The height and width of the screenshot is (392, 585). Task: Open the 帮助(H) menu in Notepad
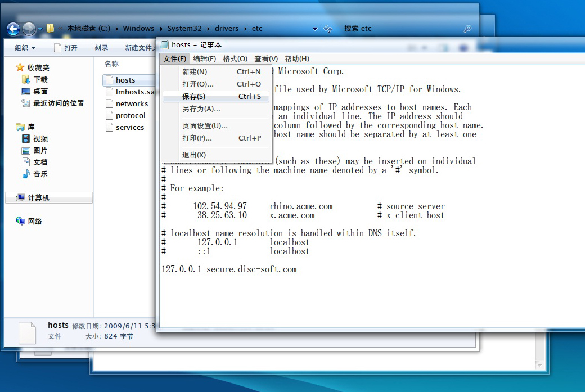(x=297, y=59)
